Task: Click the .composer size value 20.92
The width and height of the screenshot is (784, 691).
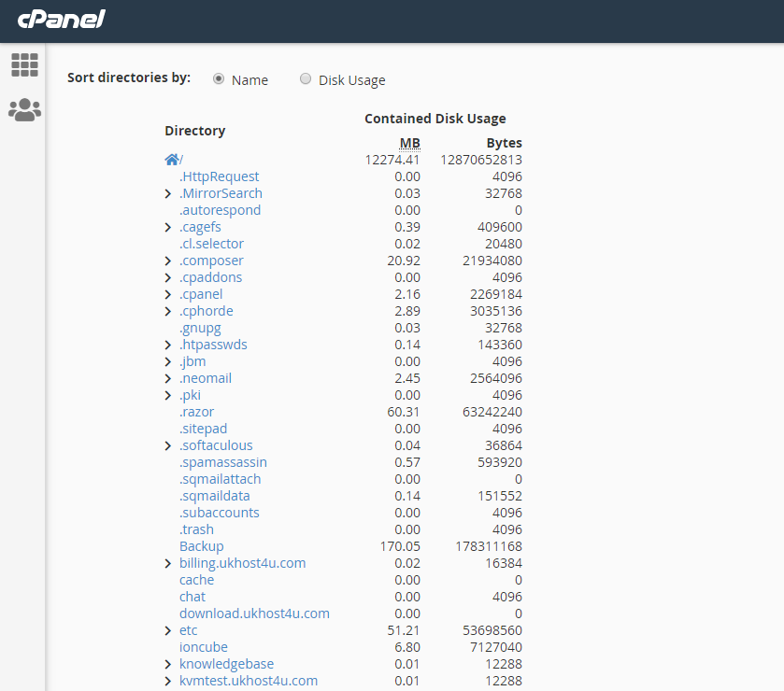Action: 404,261
